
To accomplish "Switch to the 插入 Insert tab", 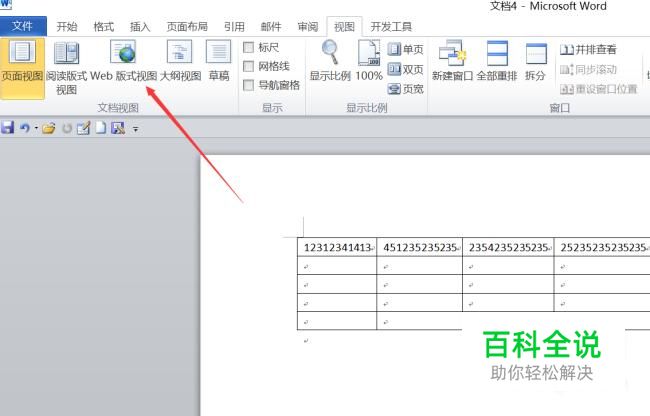I will pos(140,27).
